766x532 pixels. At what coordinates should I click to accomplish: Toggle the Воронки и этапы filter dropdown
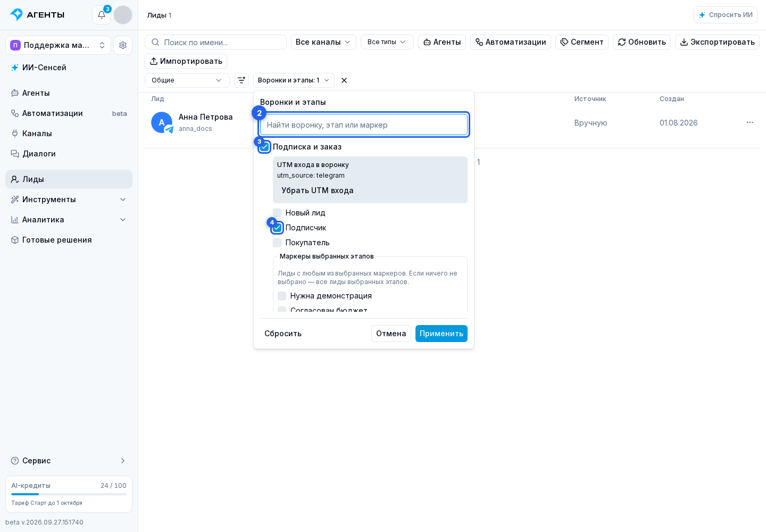pos(294,80)
